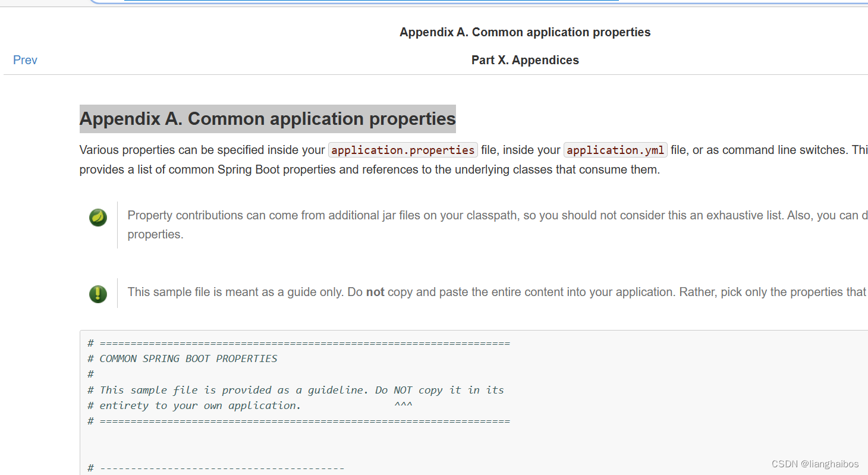The height and width of the screenshot is (475, 868).
Task: Click the green leaf tip icon
Action: [x=98, y=218]
